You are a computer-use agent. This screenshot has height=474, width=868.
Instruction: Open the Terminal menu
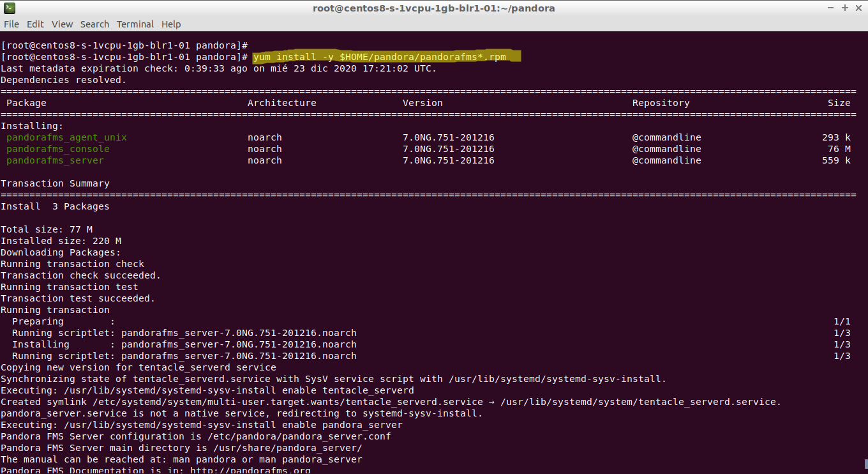coord(135,24)
